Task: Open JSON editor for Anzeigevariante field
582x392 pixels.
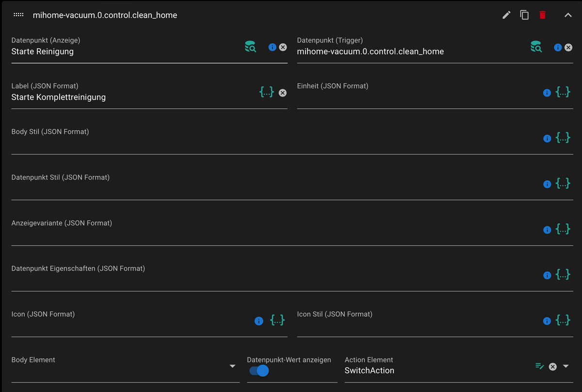Action: 563,229
